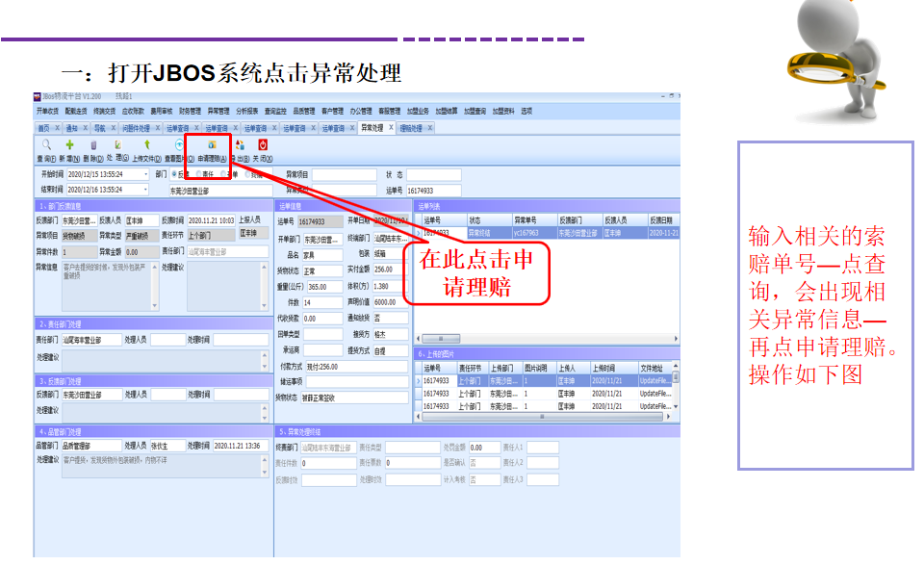Click the 付款方式 field
Image resolution: width=924 pixels, height=565 pixels.
pyautogui.click(x=356, y=367)
